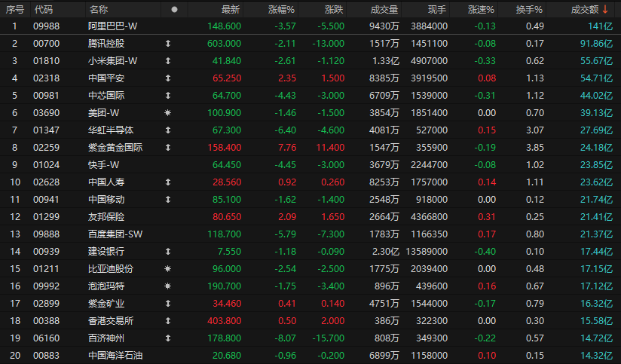
Task: Click speed change value -0.40
Action: tap(485, 252)
